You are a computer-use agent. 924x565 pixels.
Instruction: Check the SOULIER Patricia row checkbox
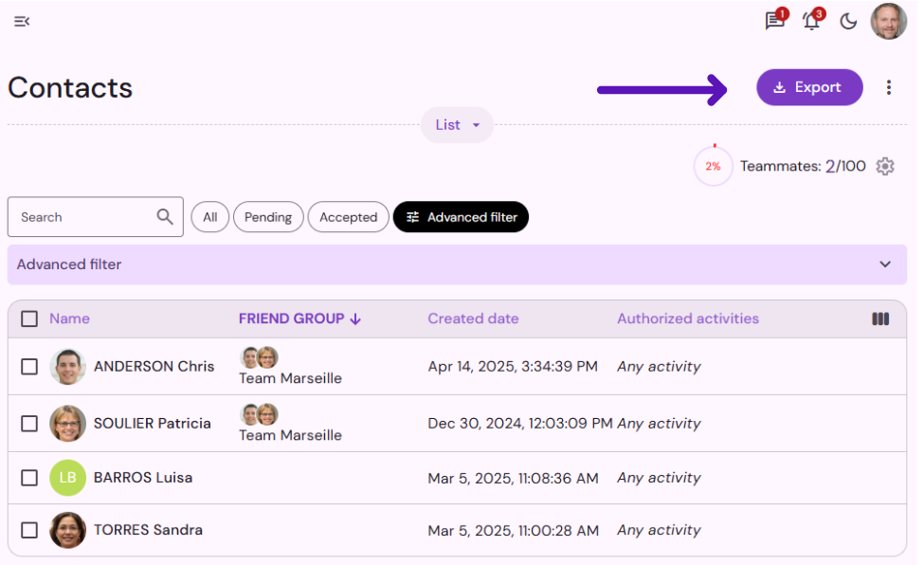29,424
